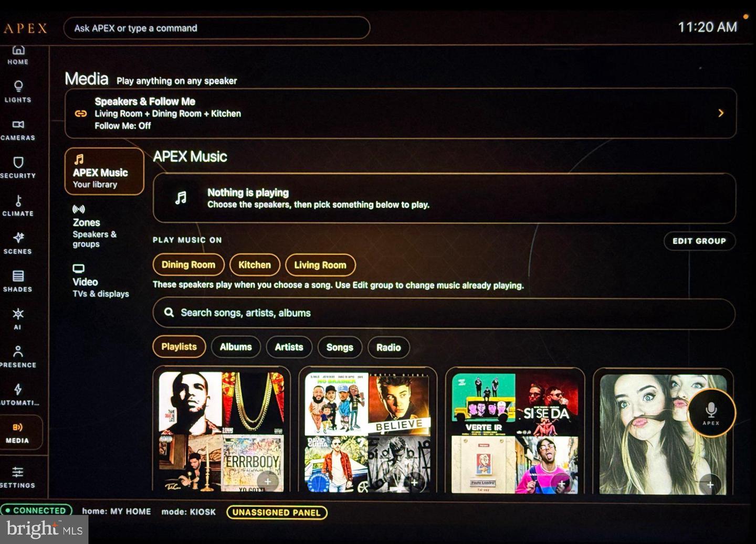Tap the APEX microphone voice button
Viewport: 756px width, 544px height.
711,413
